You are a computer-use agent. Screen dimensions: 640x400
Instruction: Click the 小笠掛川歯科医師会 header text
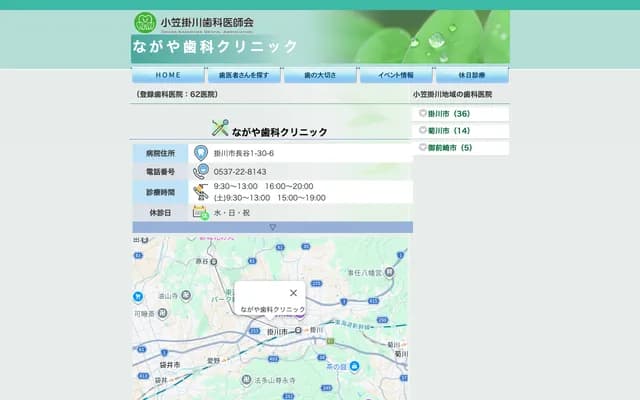click(207, 22)
